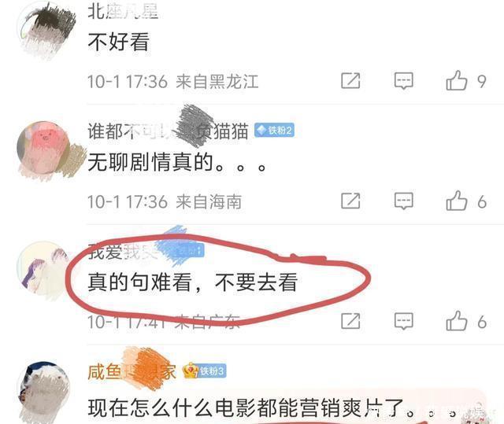Reply to the 真的句难看 comment
This screenshot has height=424, width=504.
[404, 321]
